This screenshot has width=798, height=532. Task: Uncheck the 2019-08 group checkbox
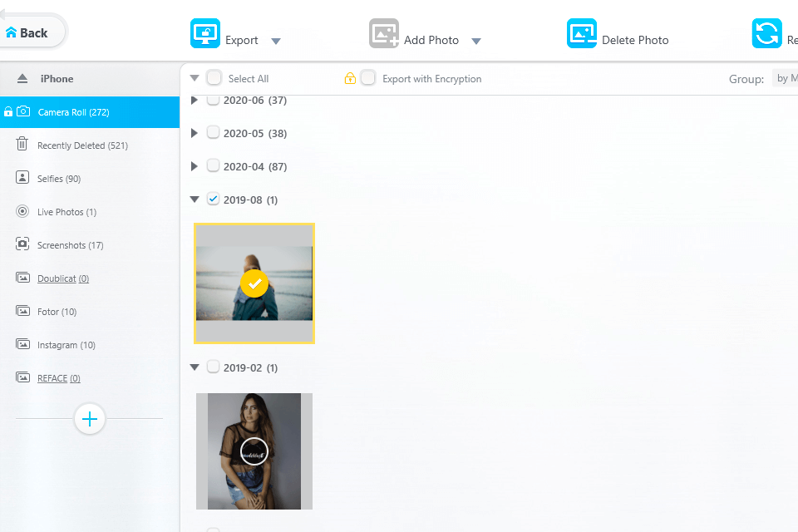(214, 199)
